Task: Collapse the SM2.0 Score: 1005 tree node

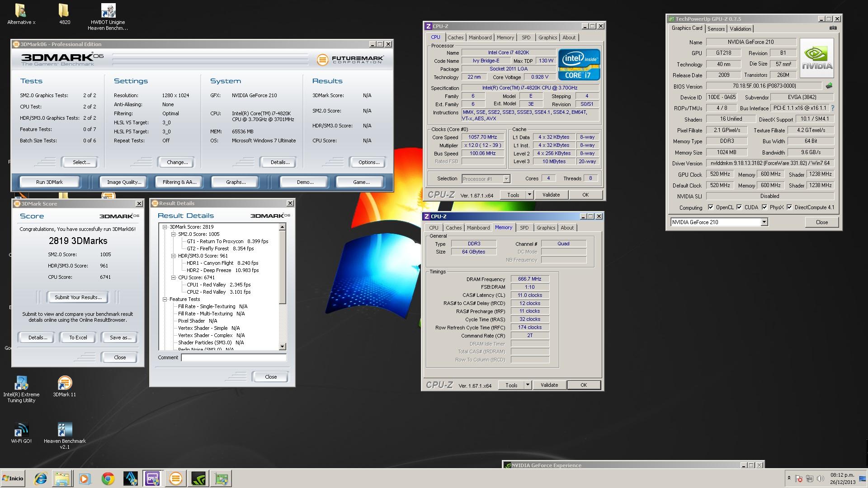Action: click(173, 234)
